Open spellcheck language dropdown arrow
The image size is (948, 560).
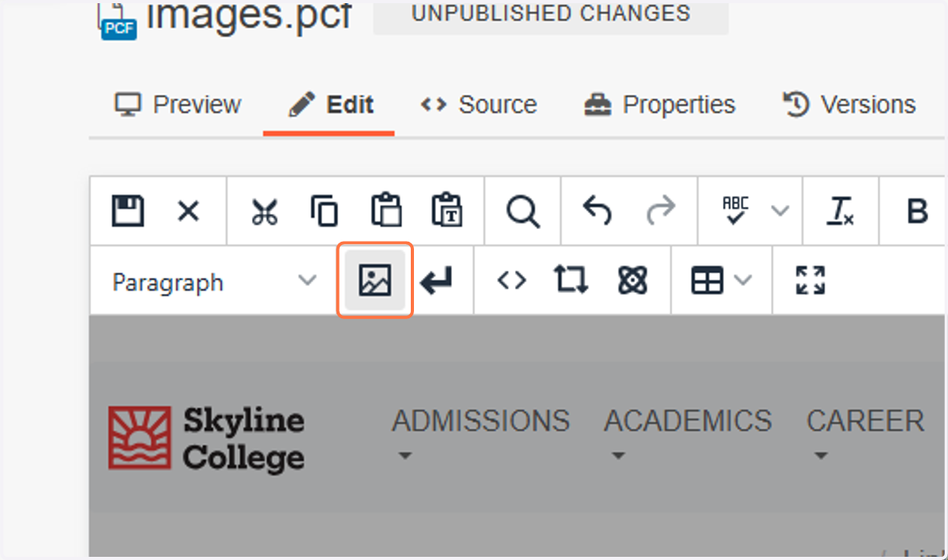pyautogui.click(x=780, y=211)
